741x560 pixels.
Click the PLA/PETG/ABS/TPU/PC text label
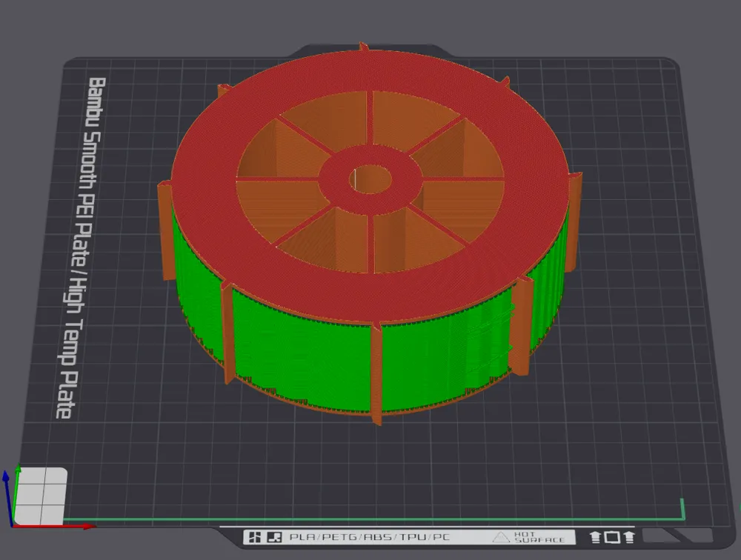tap(369, 537)
